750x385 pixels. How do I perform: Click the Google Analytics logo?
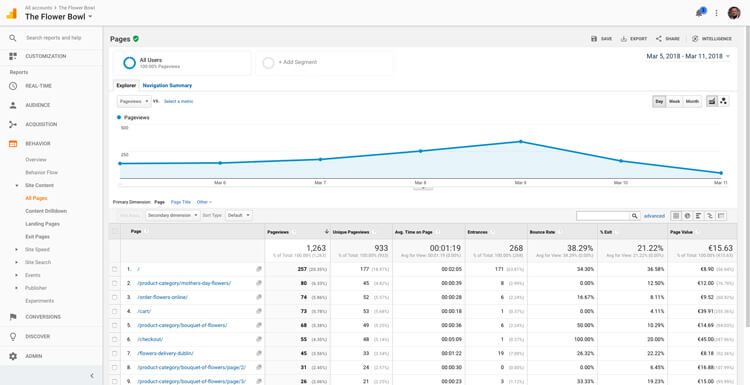pos(11,13)
